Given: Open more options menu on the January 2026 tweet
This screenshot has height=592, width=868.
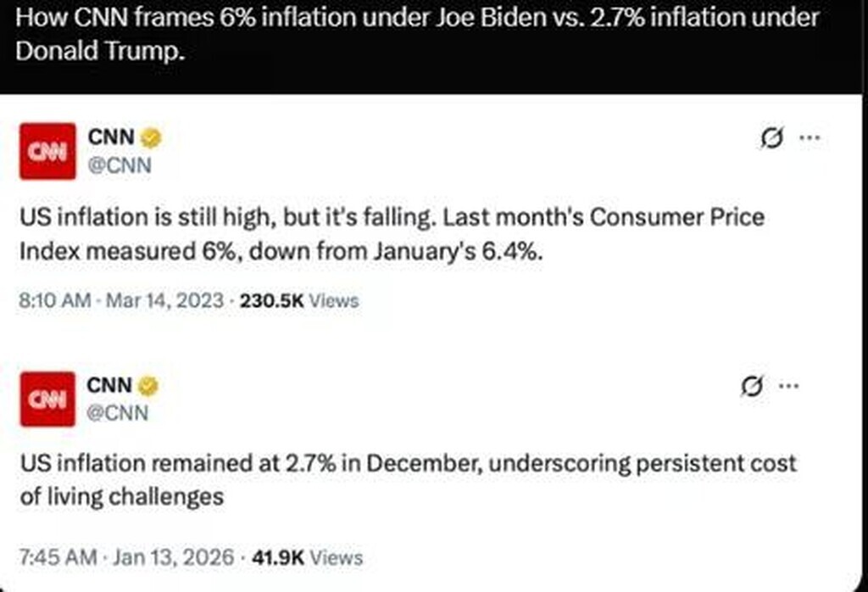Looking at the screenshot, I should pyautogui.click(x=788, y=387).
